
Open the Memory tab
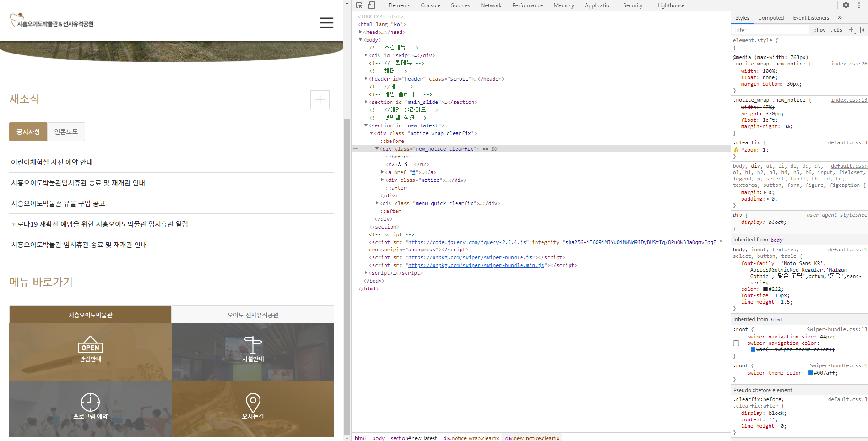click(x=564, y=5)
